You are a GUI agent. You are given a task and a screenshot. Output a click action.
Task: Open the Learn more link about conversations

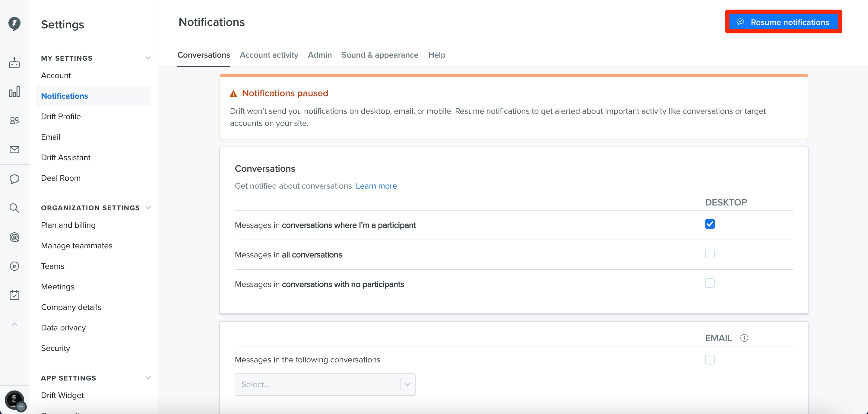[376, 186]
